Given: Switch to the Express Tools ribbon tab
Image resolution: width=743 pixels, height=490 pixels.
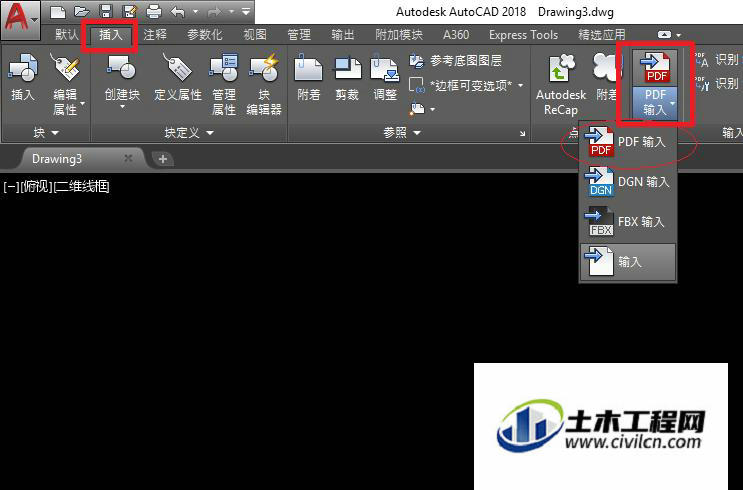Looking at the screenshot, I should (523, 35).
